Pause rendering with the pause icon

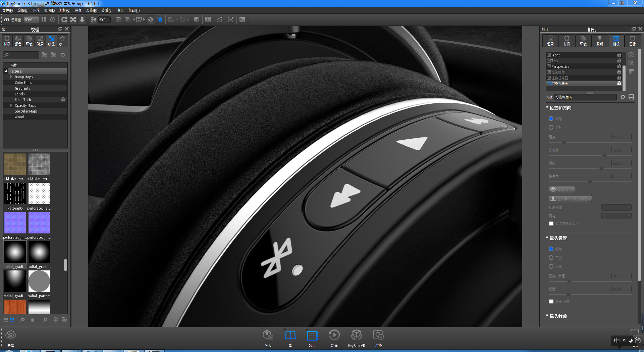(x=44, y=19)
